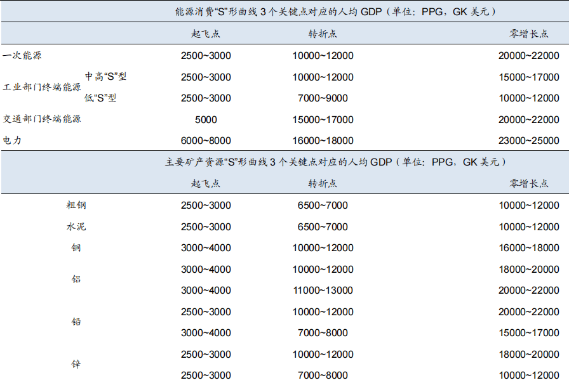Viewport: 569px width, 392px height.
Task: Select the 交通部门终端能源 row label
Action: click(42, 119)
